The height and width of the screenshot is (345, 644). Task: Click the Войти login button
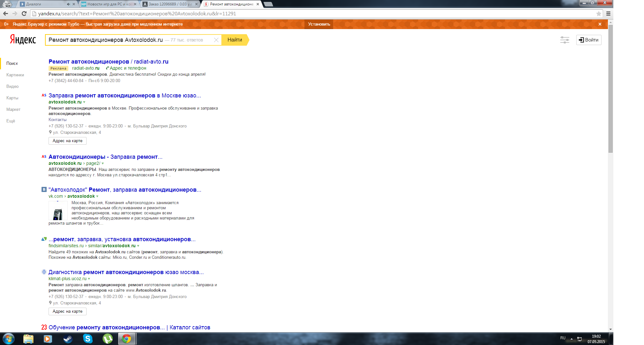click(588, 40)
